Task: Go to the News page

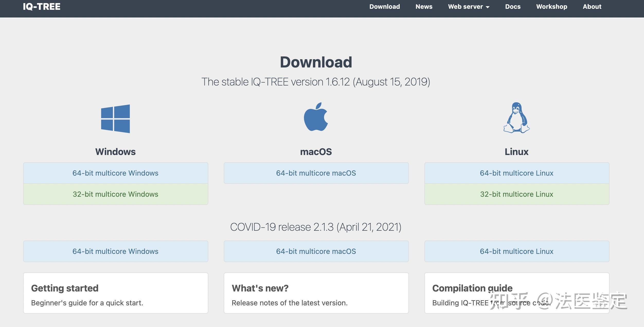Action: (424, 7)
